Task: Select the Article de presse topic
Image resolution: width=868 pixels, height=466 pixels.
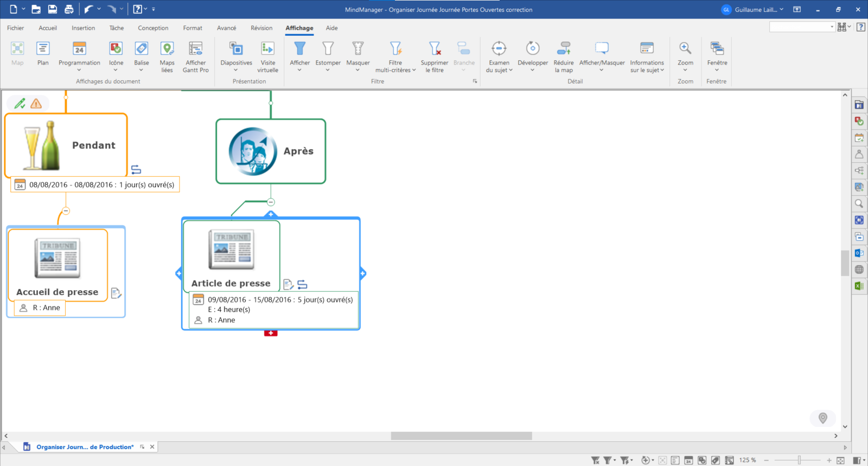Action: pyautogui.click(x=231, y=283)
